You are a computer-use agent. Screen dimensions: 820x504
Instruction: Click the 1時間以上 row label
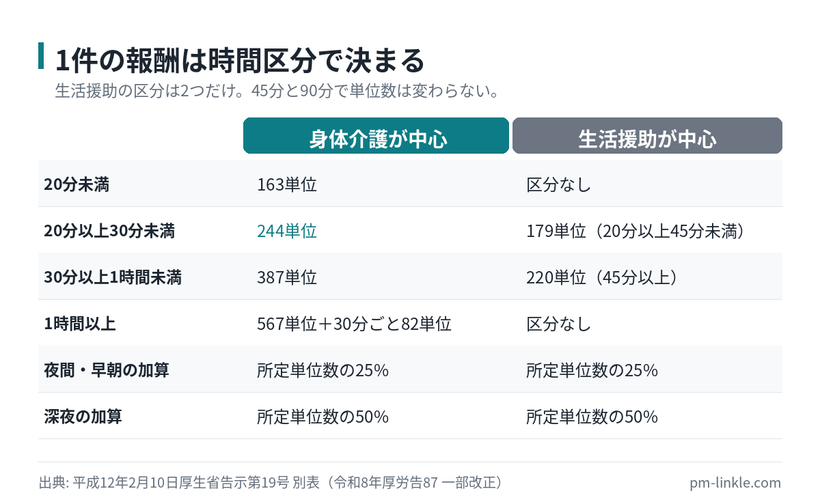tap(79, 324)
